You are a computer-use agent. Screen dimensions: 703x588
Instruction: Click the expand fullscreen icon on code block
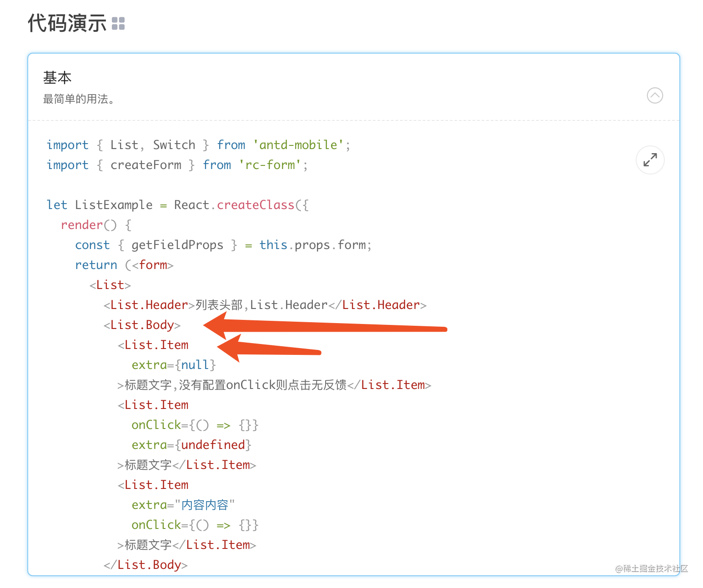pos(650,160)
